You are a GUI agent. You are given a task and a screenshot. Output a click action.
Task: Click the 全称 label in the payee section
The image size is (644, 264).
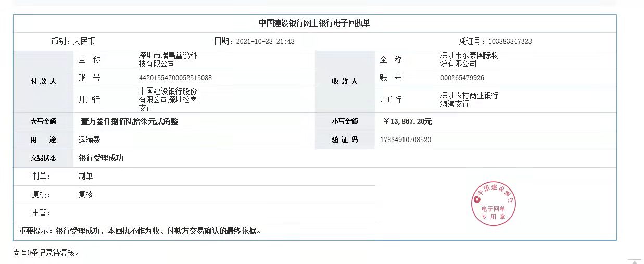(391, 60)
